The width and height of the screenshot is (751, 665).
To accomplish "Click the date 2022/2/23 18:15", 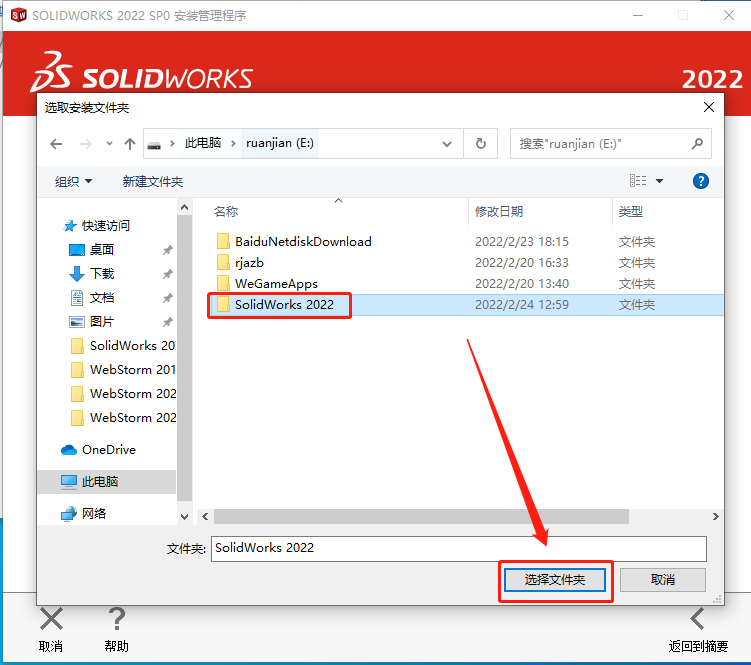I will coord(522,241).
